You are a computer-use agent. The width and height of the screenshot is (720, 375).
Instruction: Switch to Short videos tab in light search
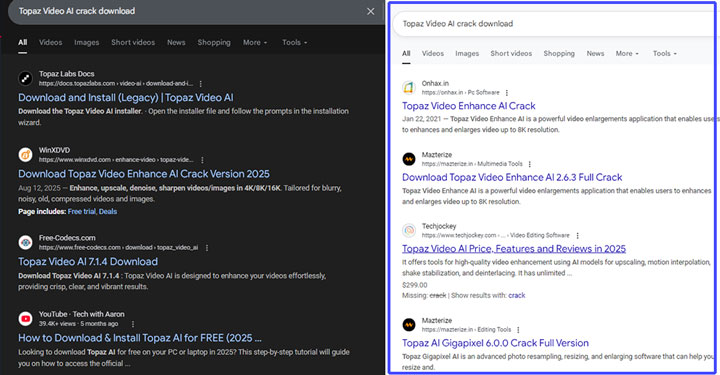point(511,53)
